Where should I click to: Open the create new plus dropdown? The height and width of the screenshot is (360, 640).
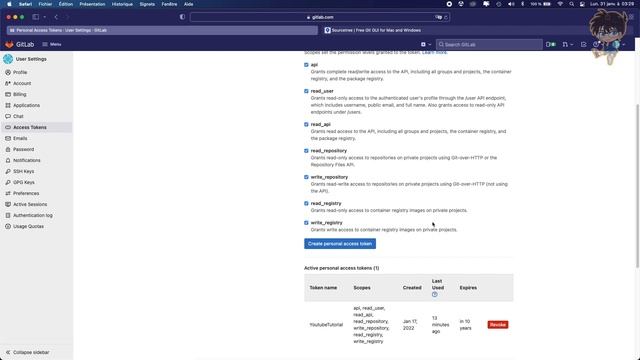point(426,44)
